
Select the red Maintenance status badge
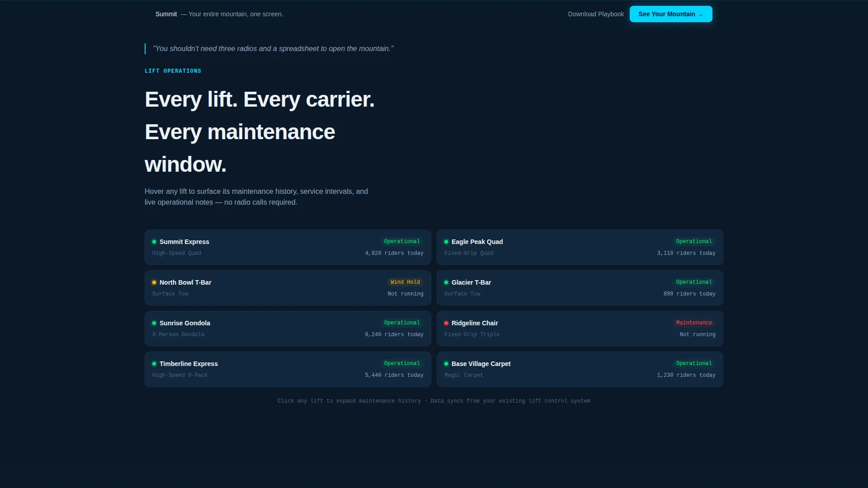coord(694,323)
